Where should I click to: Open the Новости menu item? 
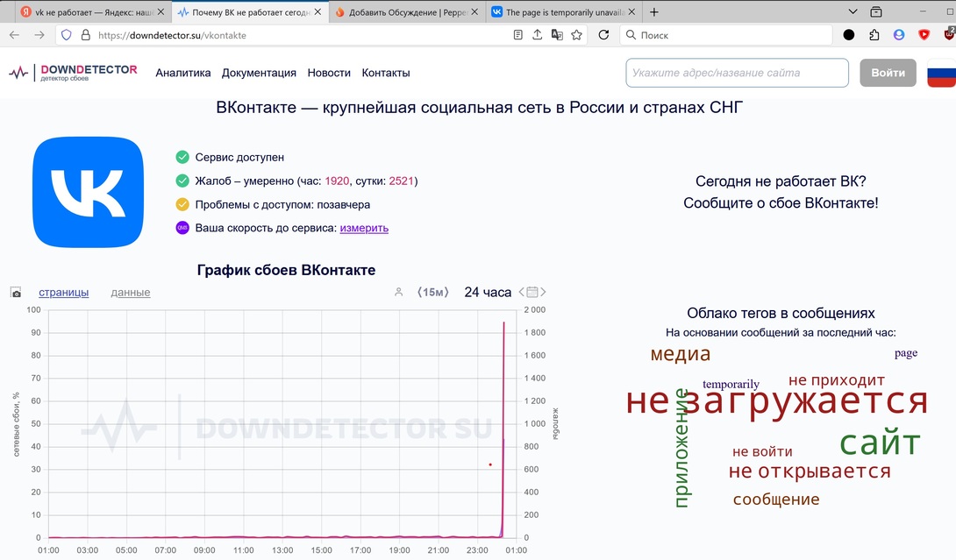point(329,73)
